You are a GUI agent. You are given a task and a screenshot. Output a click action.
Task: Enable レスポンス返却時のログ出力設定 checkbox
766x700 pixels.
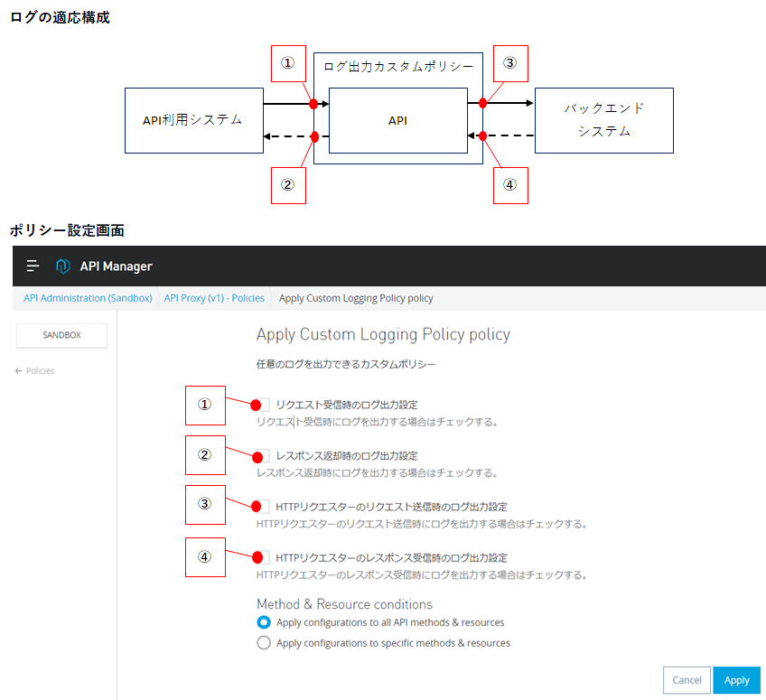click(262, 456)
